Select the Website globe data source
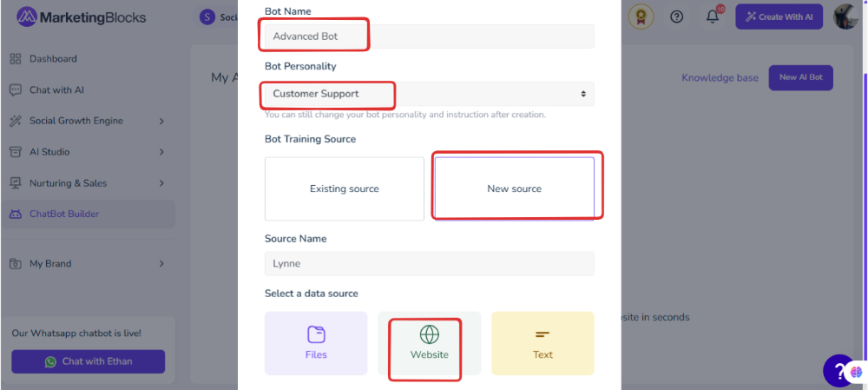This screenshot has width=868, height=390. [429, 343]
